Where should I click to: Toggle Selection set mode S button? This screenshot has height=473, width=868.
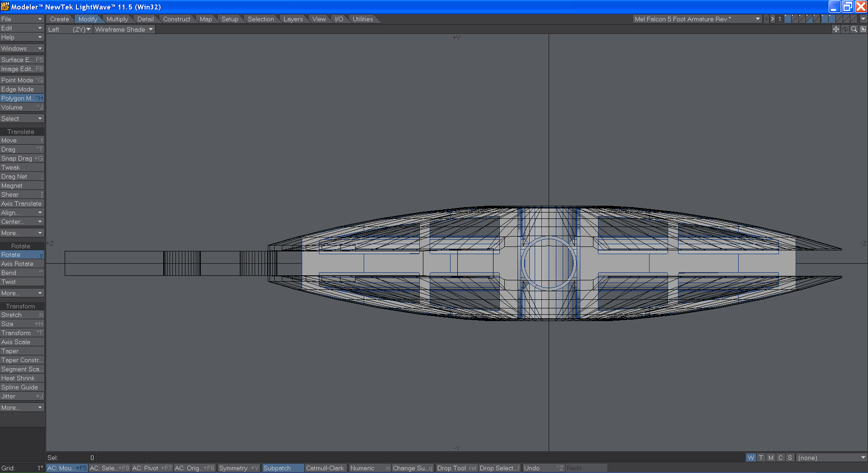[790, 458]
